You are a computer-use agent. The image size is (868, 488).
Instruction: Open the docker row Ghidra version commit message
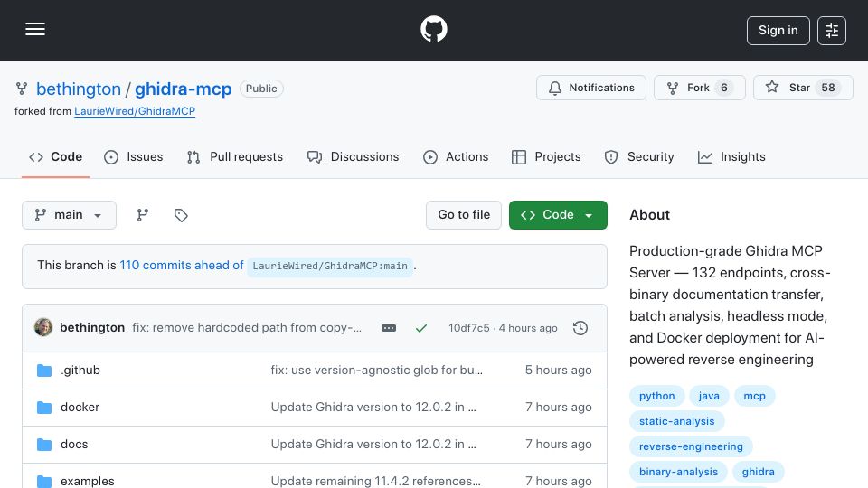373,408
